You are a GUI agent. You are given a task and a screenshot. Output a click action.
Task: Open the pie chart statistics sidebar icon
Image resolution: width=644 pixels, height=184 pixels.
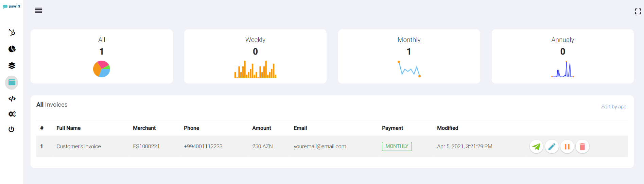pos(12,49)
